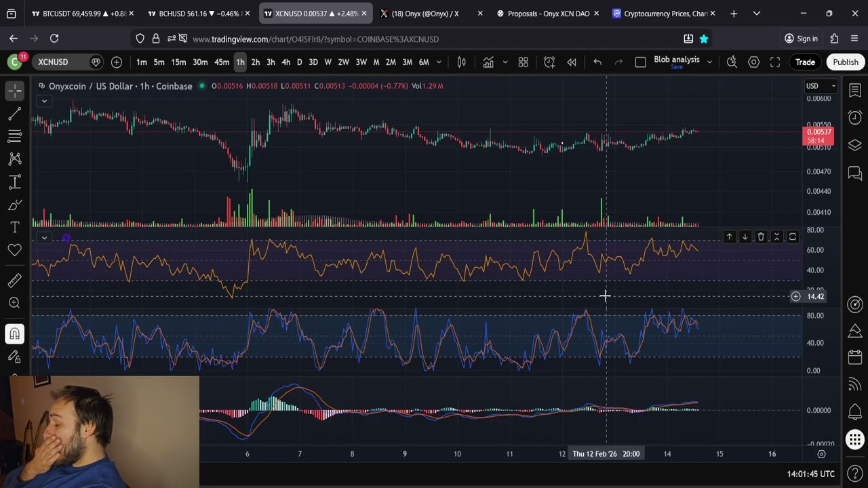Toggle lock all drawing tools
This screenshot has height=488, width=868.
pos(15,357)
